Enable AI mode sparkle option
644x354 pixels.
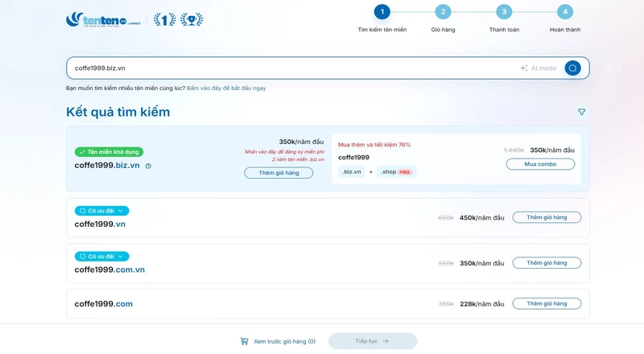(x=539, y=68)
